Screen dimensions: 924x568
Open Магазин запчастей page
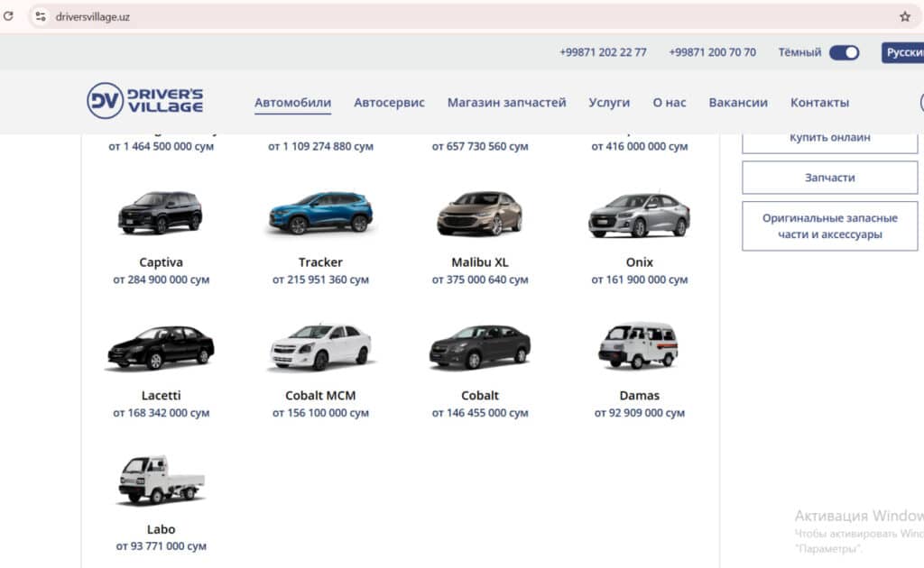point(506,103)
